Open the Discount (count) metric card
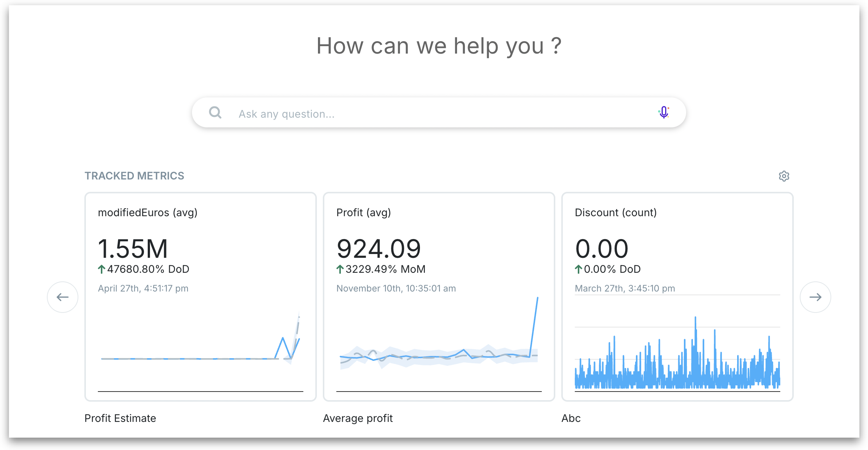This screenshot has height=450, width=868. point(616,212)
